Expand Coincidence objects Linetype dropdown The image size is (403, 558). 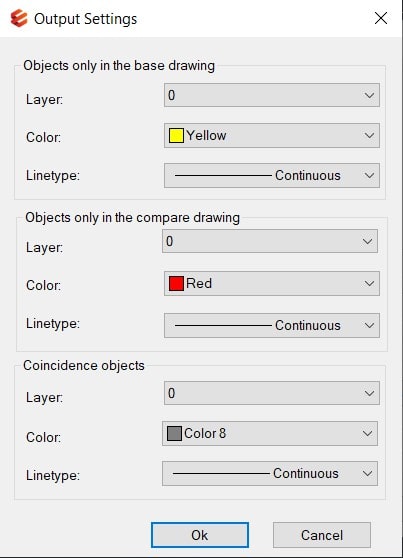click(270, 474)
